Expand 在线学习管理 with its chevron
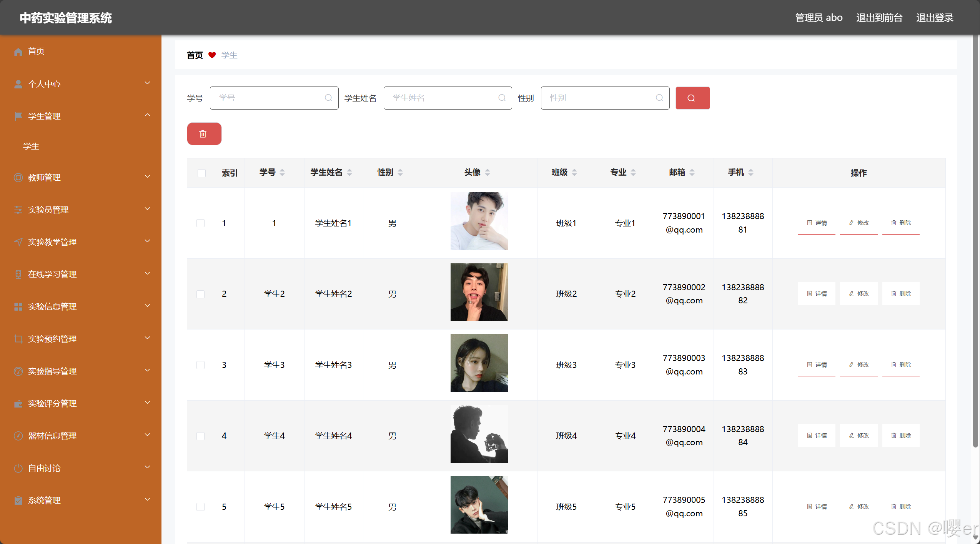The height and width of the screenshot is (544, 980). click(x=147, y=273)
